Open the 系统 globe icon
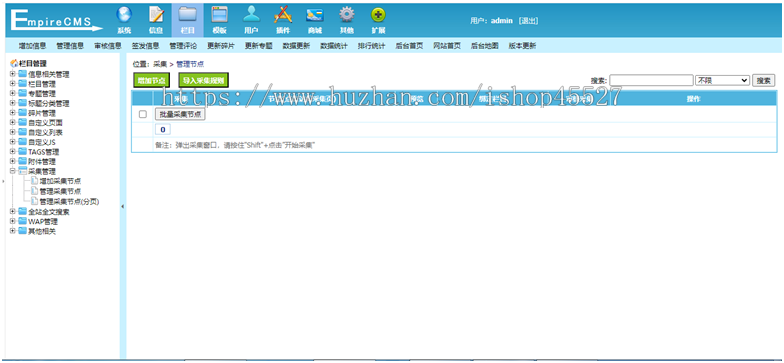This screenshot has width=784, height=363. coord(124,16)
